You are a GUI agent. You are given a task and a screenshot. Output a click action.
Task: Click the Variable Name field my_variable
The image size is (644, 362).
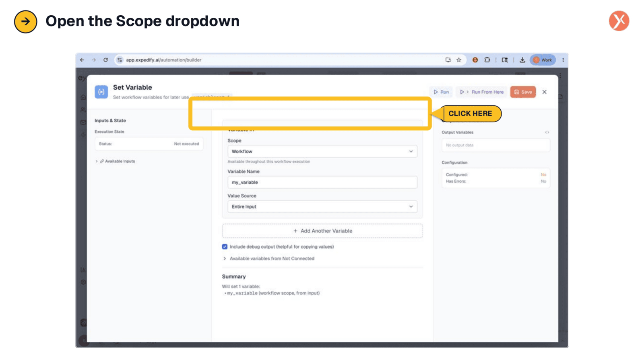tap(322, 182)
